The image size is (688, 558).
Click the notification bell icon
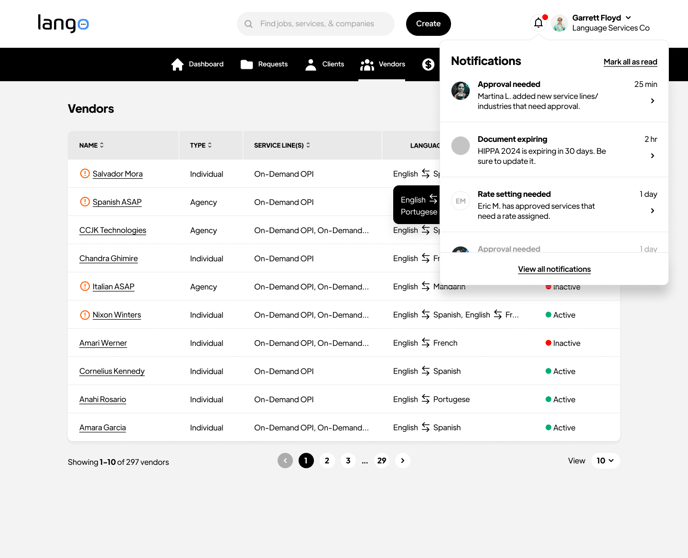[x=538, y=23]
